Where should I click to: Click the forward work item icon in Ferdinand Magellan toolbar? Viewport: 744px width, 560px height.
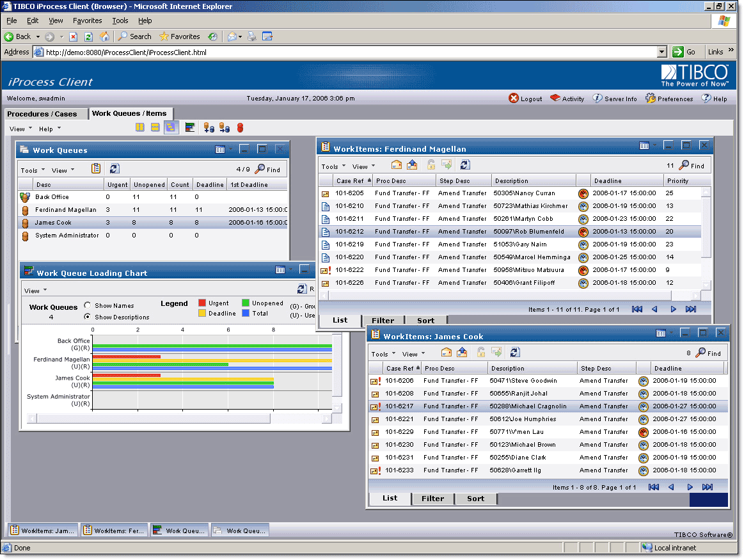click(412, 164)
